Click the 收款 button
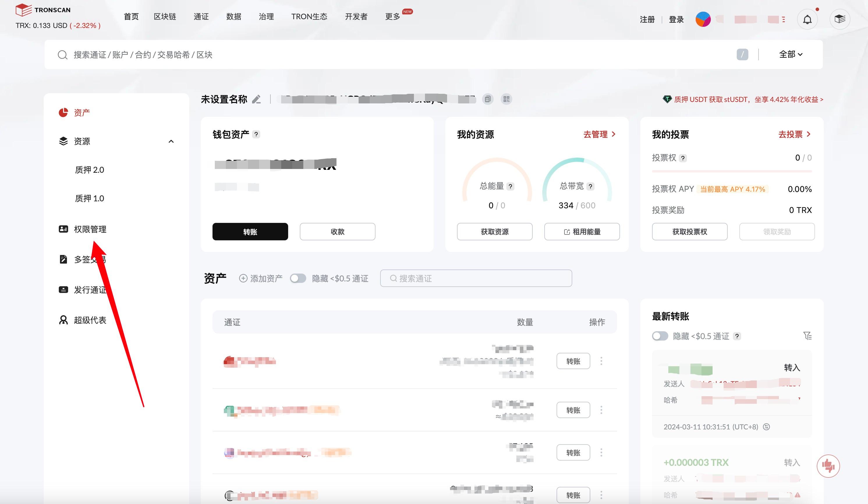 [337, 231]
